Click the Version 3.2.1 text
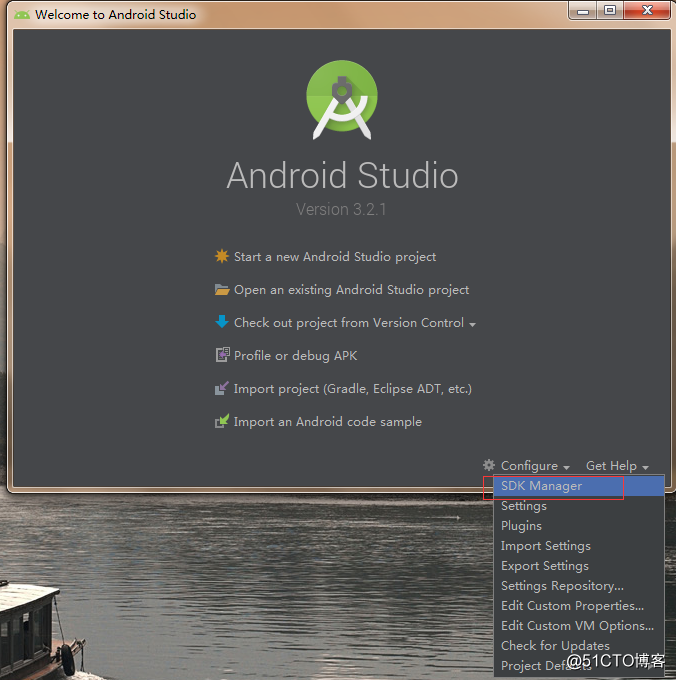676x680 pixels. 341,209
